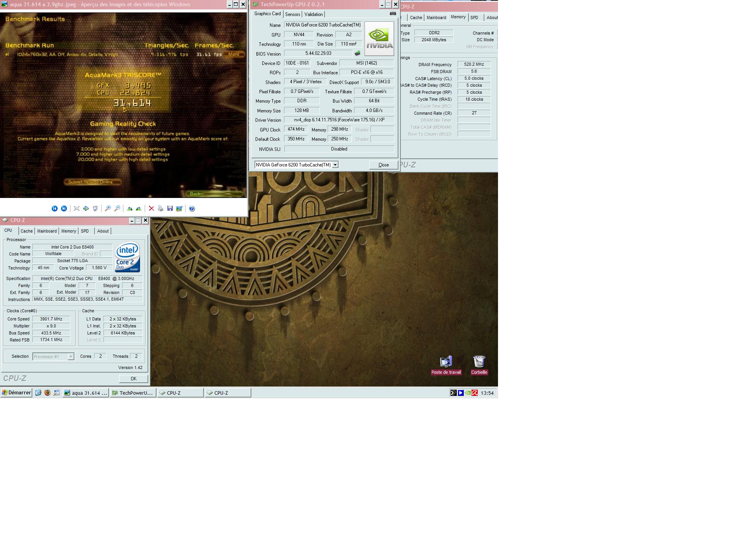
Task: Click the Close button in GPU-Z
Action: point(384,165)
